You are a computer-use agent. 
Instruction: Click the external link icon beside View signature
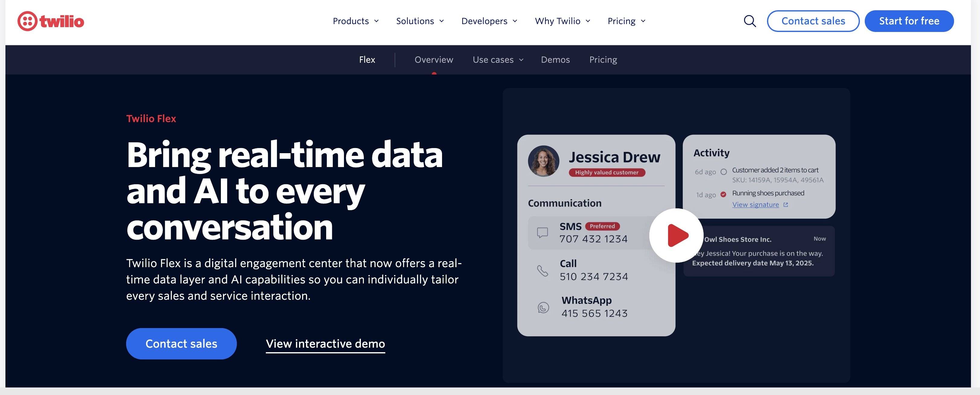pyautogui.click(x=786, y=204)
